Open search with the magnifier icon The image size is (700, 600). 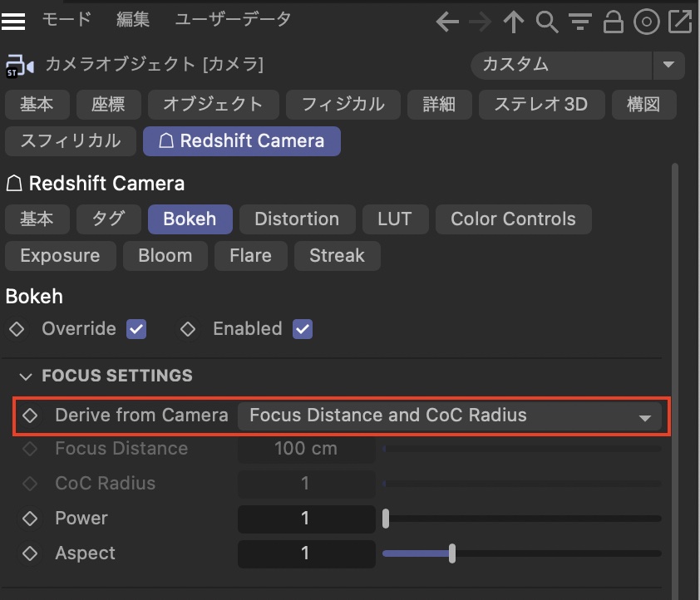coord(546,22)
